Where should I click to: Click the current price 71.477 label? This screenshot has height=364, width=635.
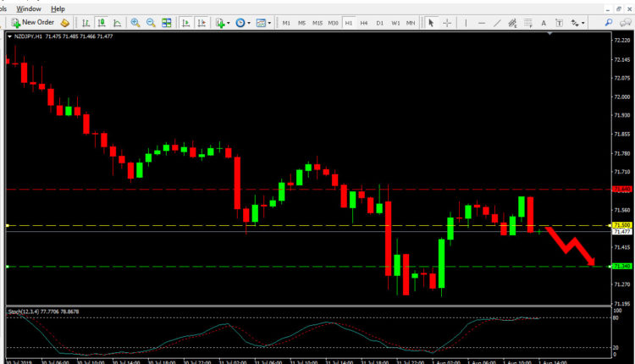[x=621, y=232]
